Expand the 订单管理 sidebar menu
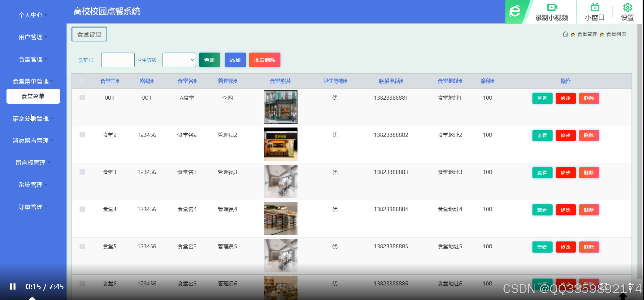 (x=33, y=207)
